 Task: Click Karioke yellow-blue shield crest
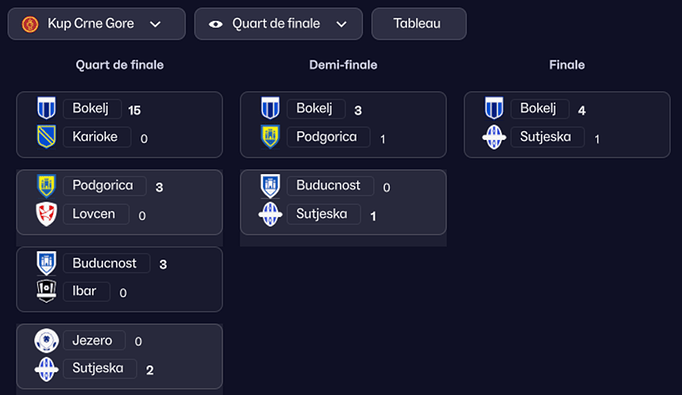tap(46, 137)
